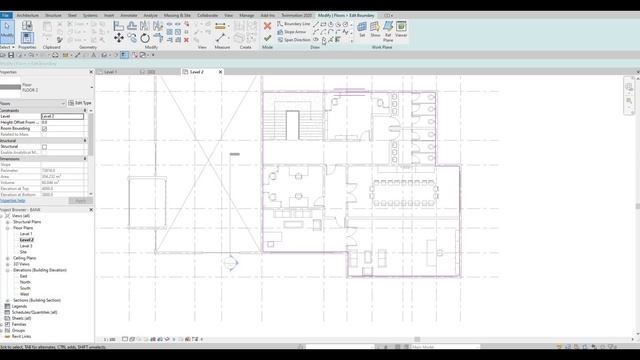This screenshot has height=360, width=640.
Task: Open the Annotate ribbon tab
Action: (129, 15)
